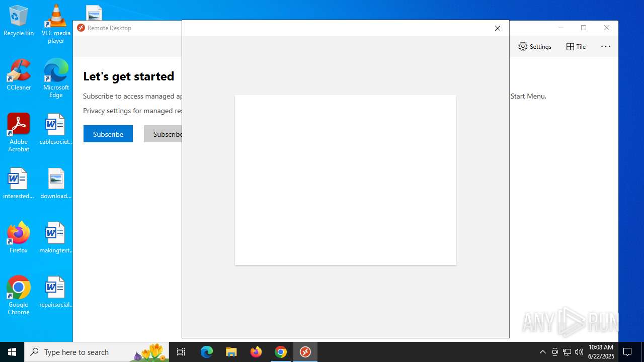The height and width of the screenshot is (362, 644).
Task: Close the front dialog window
Action: point(498,28)
